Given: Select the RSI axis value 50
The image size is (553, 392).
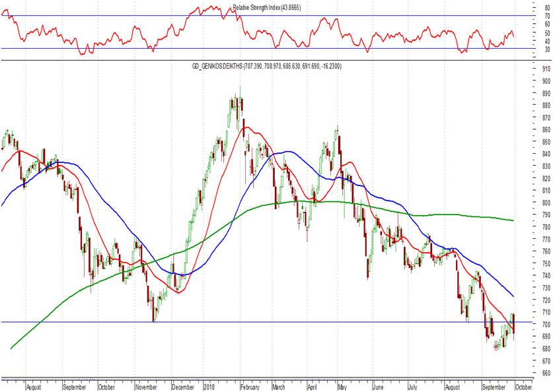Looking at the screenshot, I should tap(547, 33).
